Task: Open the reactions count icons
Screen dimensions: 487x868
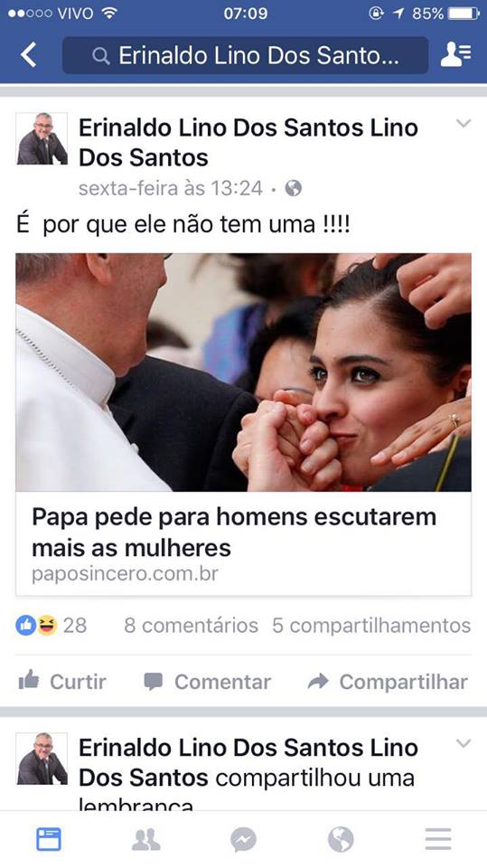Action: coord(51,625)
